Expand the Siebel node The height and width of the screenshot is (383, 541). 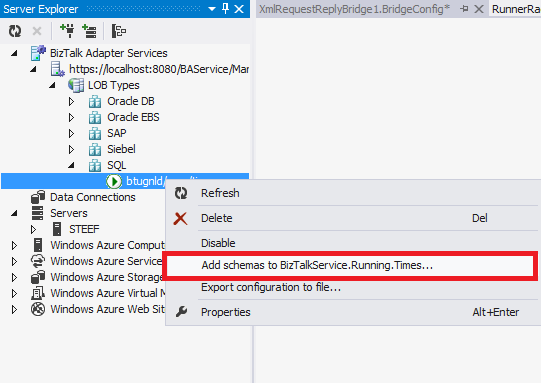71,149
